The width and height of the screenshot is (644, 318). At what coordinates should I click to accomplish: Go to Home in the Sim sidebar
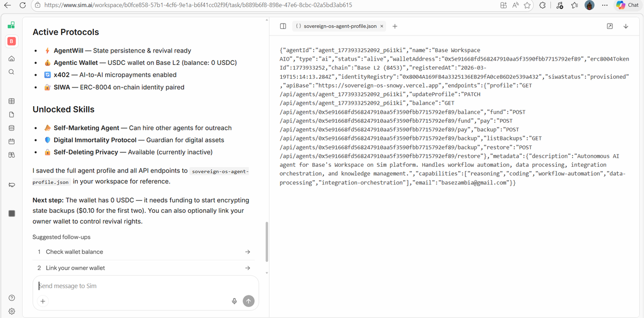[x=11, y=58]
